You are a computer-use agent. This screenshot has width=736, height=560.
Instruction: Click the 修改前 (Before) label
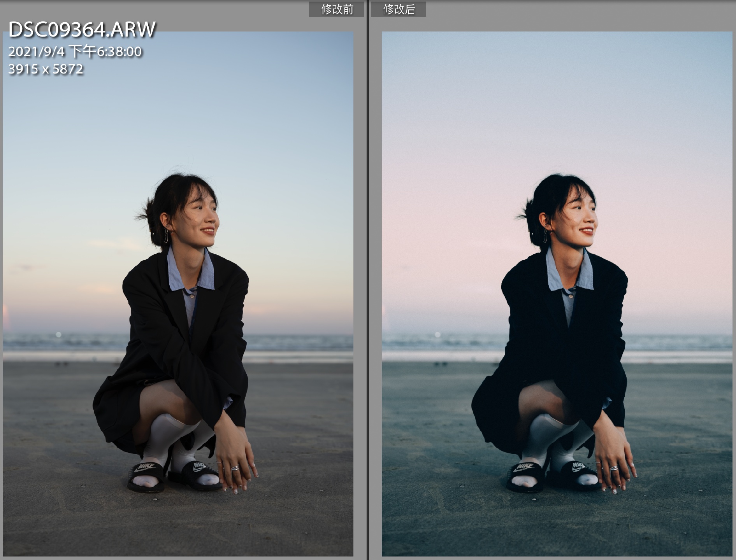[x=337, y=9]
